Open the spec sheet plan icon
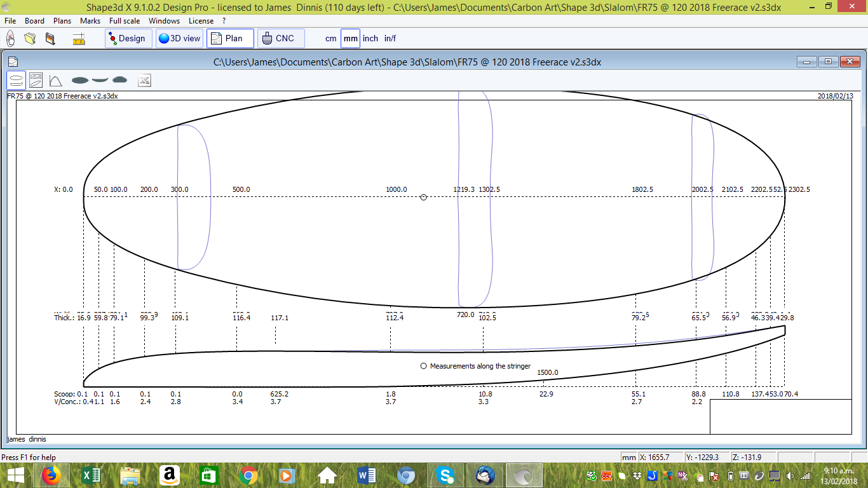This screenshot has width=868, height=488. click(x=36, y=80)
